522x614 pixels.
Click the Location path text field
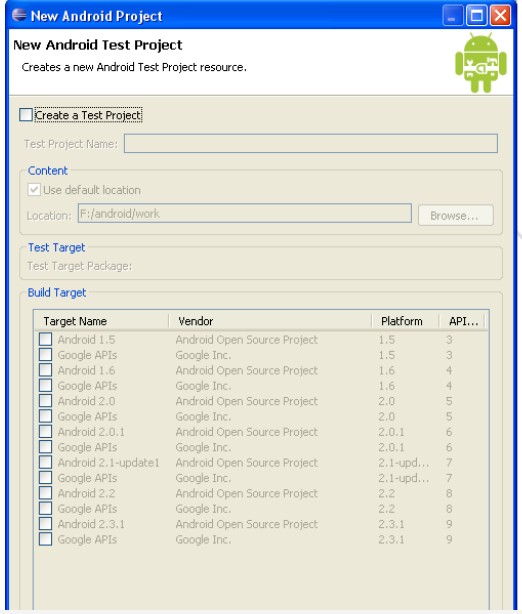click(245, 213)
